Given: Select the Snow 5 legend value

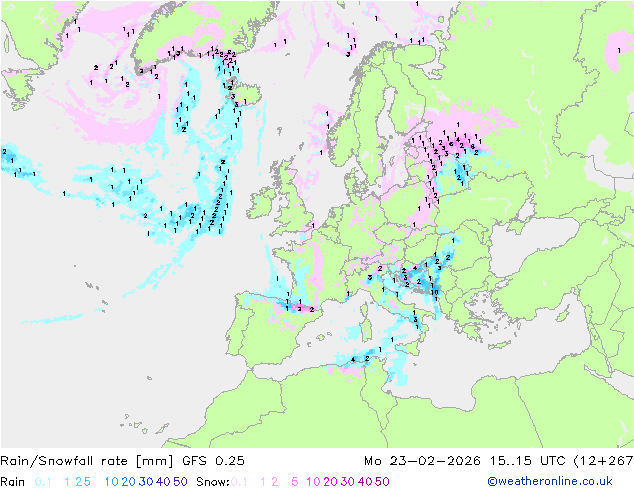Looking at the screenshot, I should 295,482.
